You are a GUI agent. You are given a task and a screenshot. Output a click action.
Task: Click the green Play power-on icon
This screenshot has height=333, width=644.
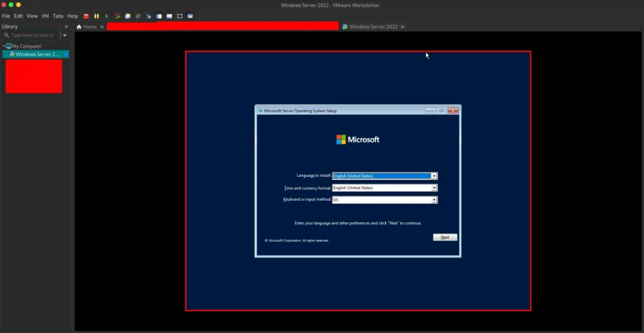point(107,16)
